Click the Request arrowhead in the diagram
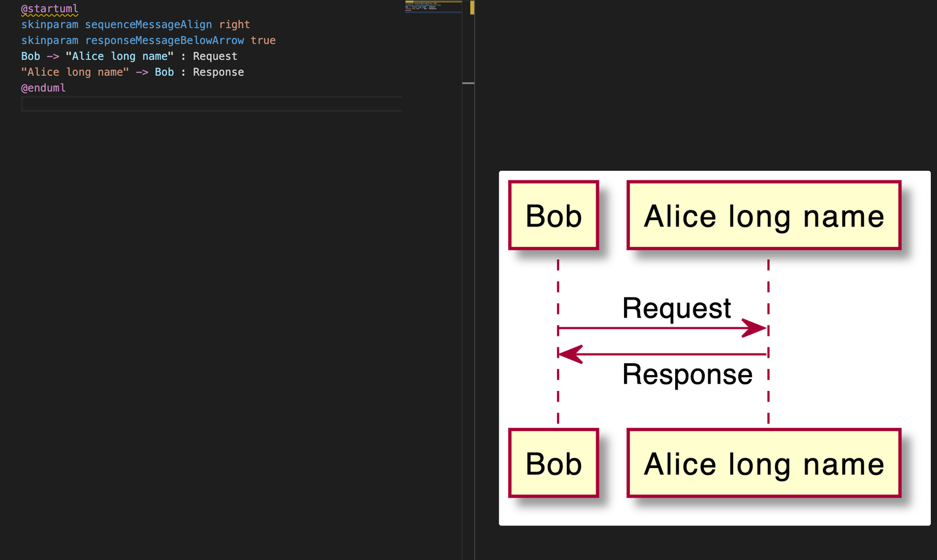 (755, 329)
